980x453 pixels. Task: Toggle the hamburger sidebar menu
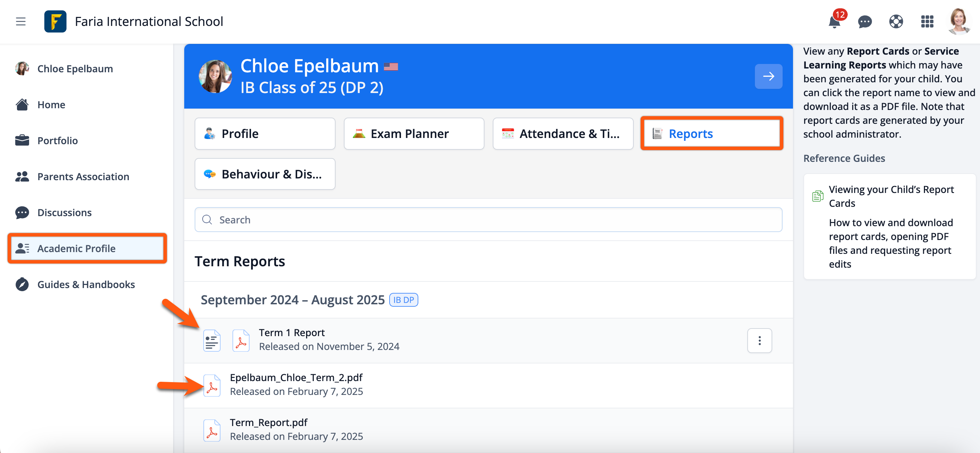pyautogui.click(x=21, y=22)
